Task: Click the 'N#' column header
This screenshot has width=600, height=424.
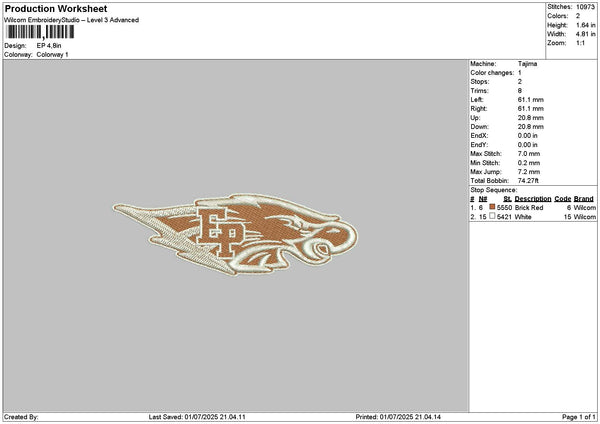Action: tap(483, 199)
